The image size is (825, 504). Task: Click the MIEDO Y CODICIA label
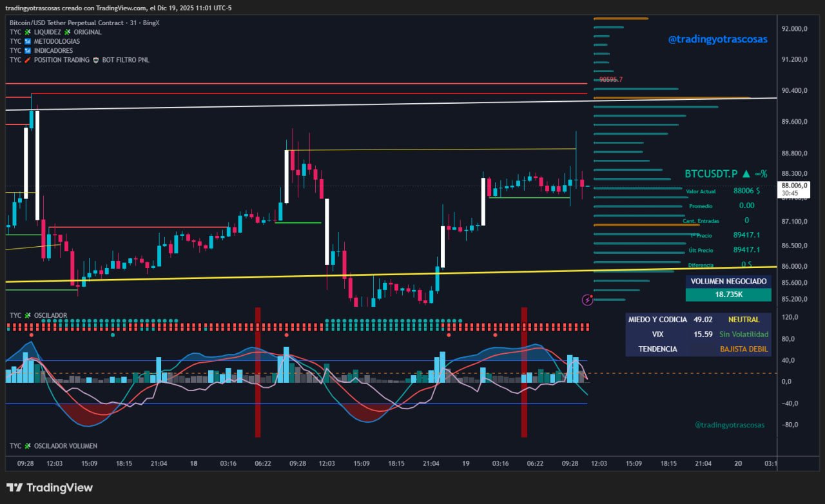coord(657,320)
